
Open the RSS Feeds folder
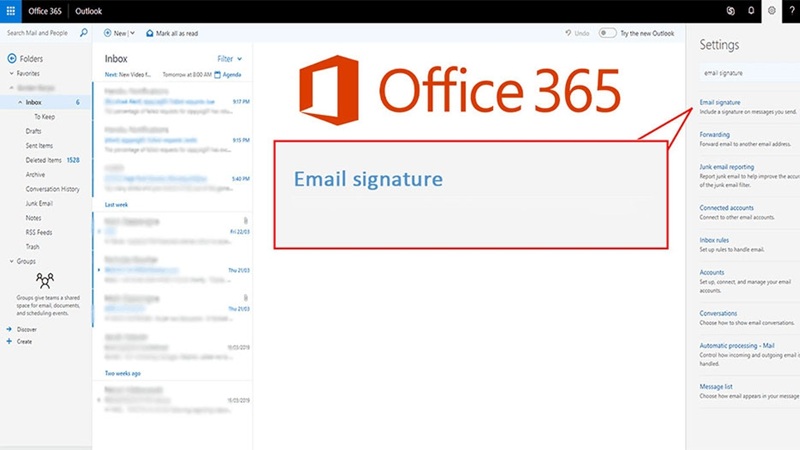click(39, 232)
